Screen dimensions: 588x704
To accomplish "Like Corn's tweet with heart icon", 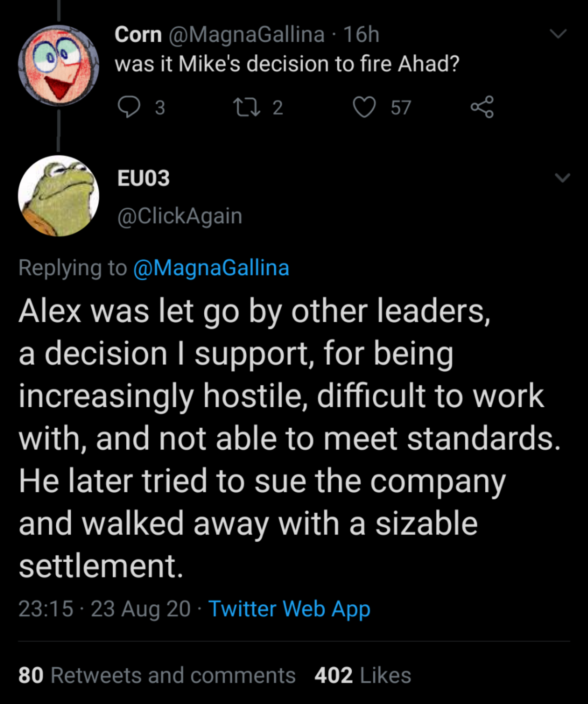I will [364, 107].
